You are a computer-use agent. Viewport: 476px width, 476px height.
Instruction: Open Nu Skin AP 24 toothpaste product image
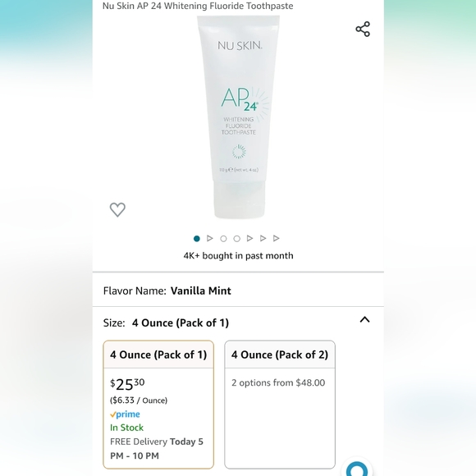coord(238,117)
